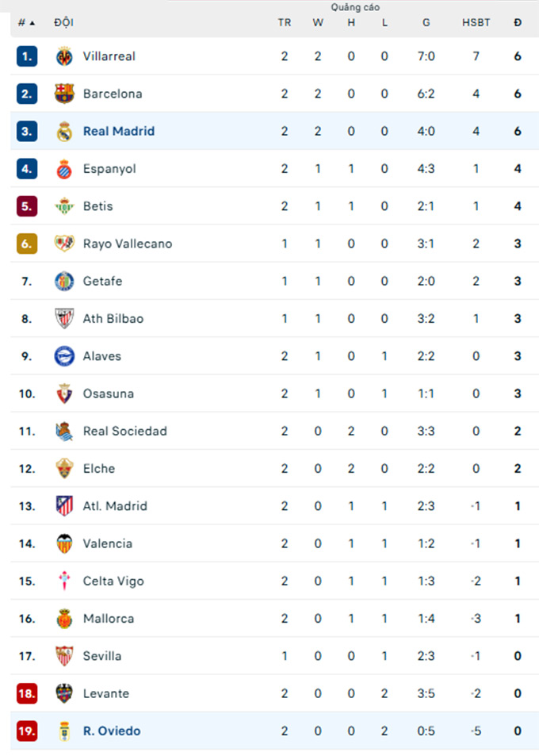Image resolution: width=539 pixels, height=756 pixels.
Task: Click the Levante club crest icon
Action: click(64, 693)
